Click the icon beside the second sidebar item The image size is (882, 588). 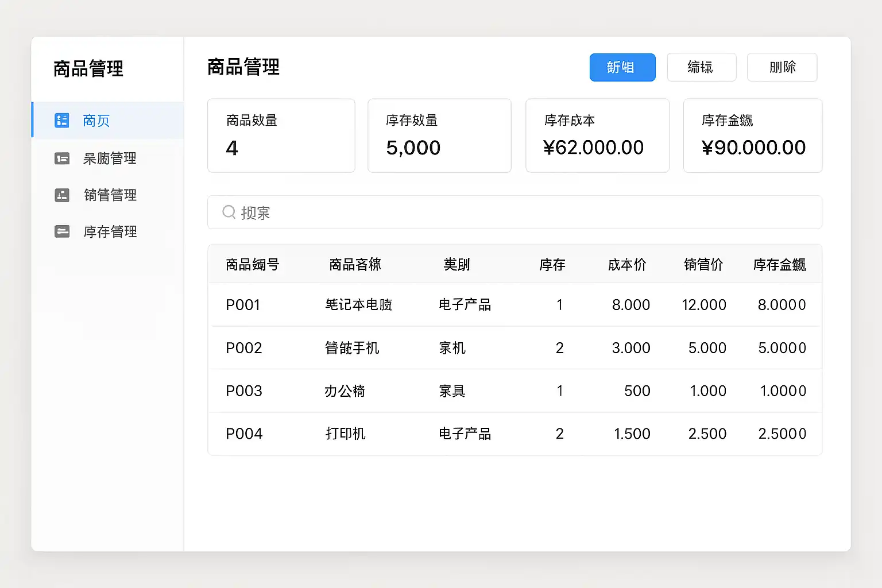[x=61, y=158]
